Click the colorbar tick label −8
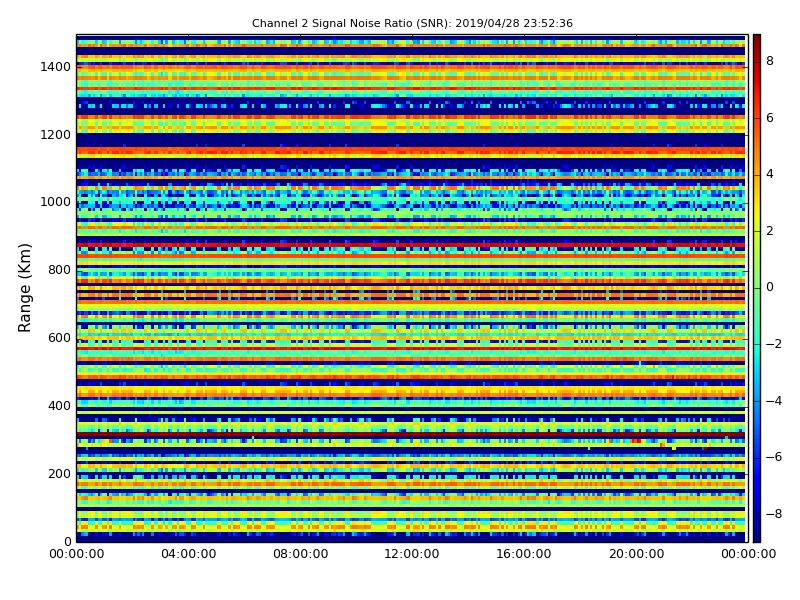 pyautogui.click(x=774, y=514)
